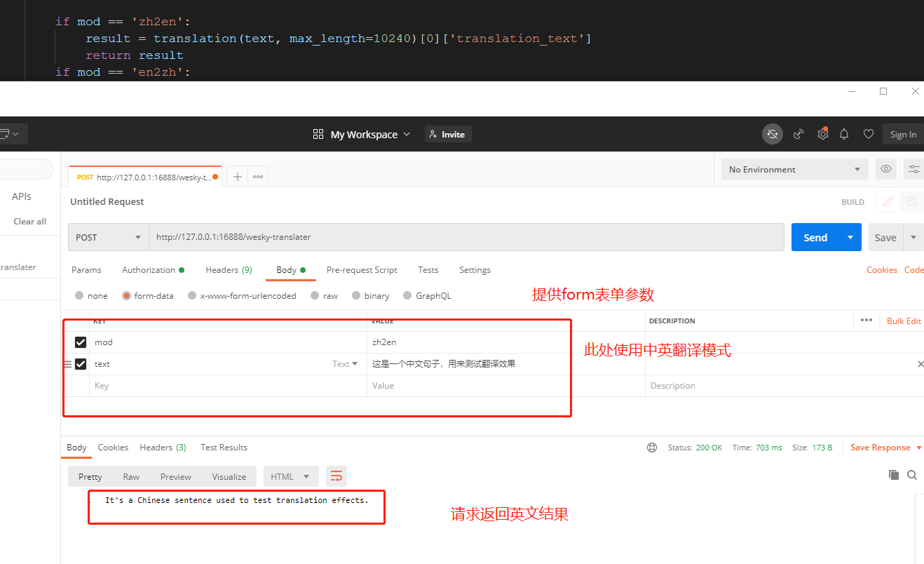This screenshot has width=924, height=564.
Task: Select the GraphQL body radio button
Action: 407,295
